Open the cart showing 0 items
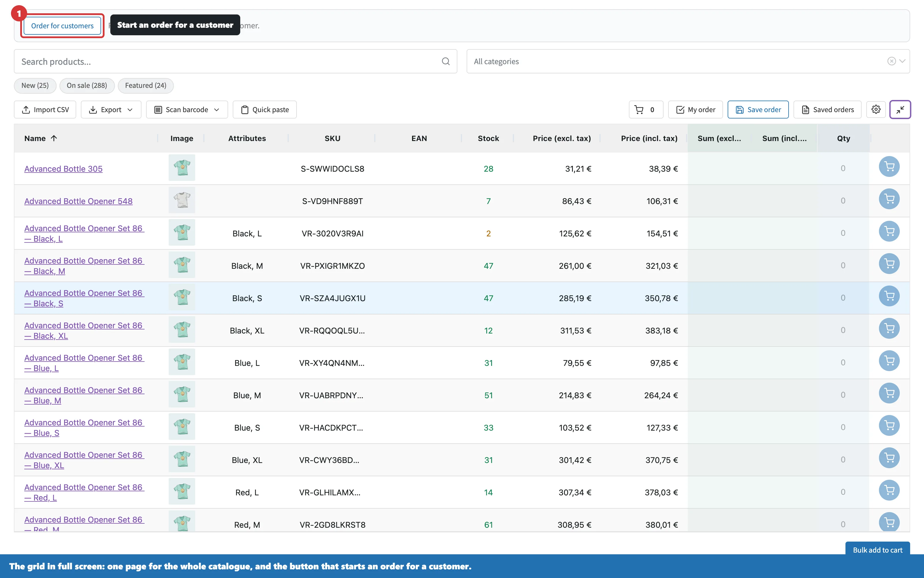 tap(646, 110)
